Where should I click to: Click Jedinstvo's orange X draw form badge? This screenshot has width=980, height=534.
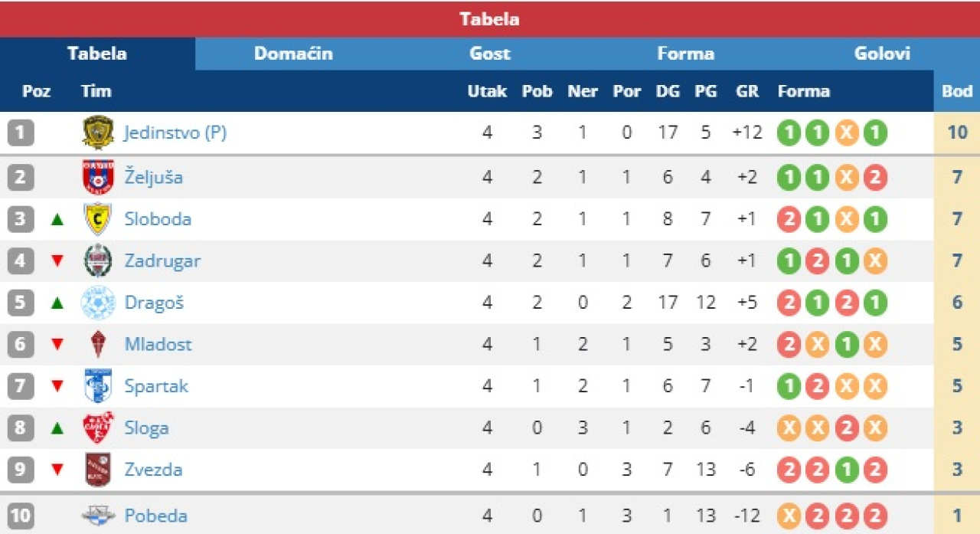pos(847,133)
